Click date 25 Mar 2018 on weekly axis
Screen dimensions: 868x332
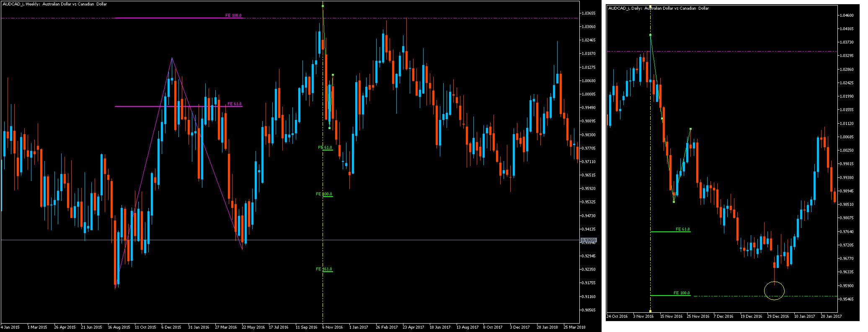(x=574, y=327)
